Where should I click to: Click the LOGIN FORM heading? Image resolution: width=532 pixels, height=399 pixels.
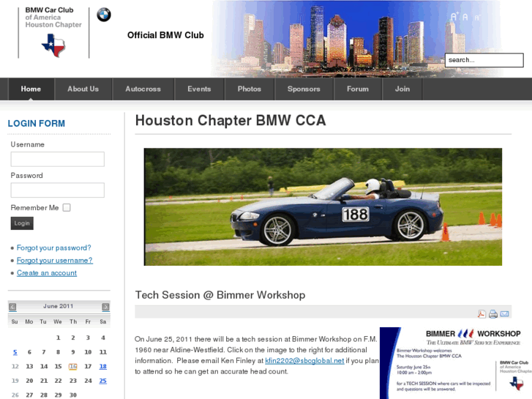pos(37,123)
